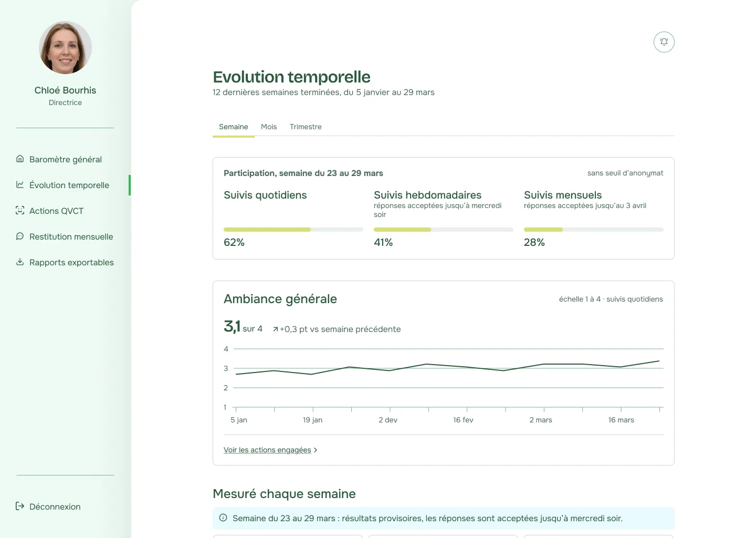
Task: Click the 'Mesuré chaque semaine' heading
Action: click(x=284, y=494)
